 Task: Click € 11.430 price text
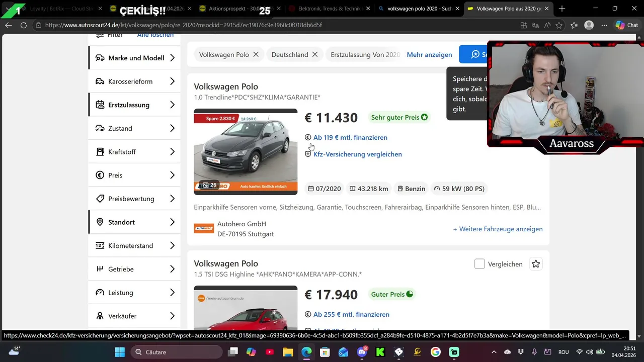point(331,118)
